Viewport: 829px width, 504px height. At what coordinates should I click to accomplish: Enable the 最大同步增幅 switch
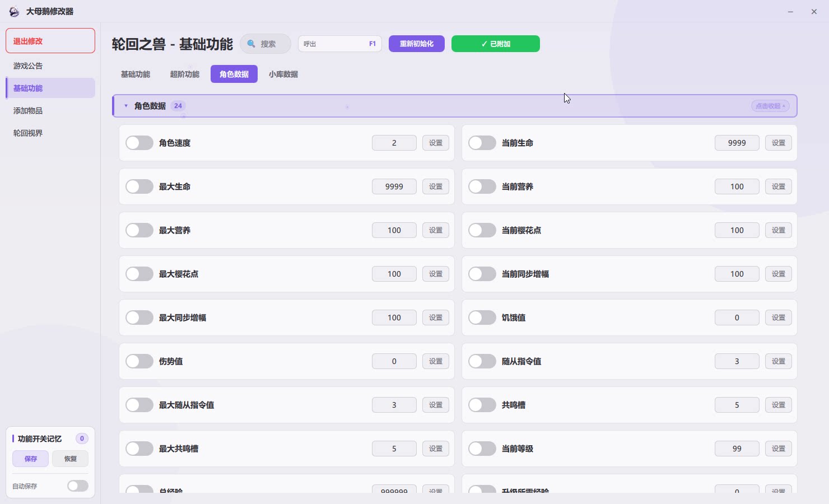[139, 318]
